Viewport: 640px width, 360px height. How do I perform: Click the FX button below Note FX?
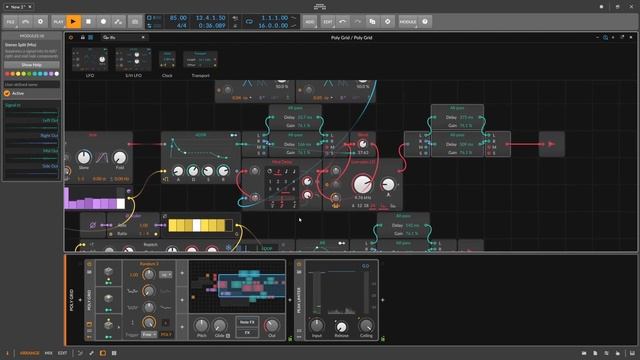(247, 333)
